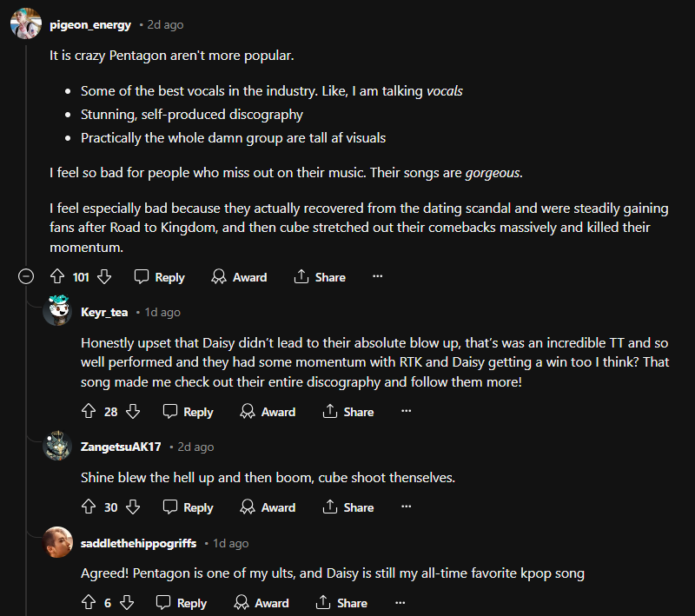Upvote ZangetsuAK17's Shine comment
Screen dimensions: 695x616
pyautogui.click(x=88, y=507)
